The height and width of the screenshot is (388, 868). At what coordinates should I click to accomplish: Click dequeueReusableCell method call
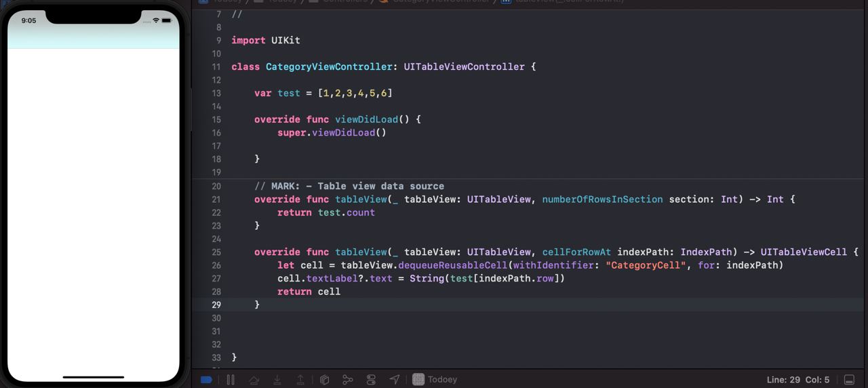(x=453, y=265)
